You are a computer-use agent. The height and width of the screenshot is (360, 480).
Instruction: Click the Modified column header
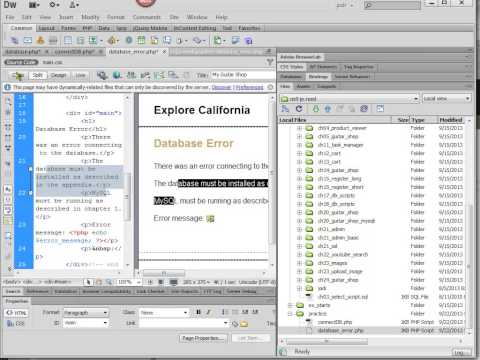(452, 120)
